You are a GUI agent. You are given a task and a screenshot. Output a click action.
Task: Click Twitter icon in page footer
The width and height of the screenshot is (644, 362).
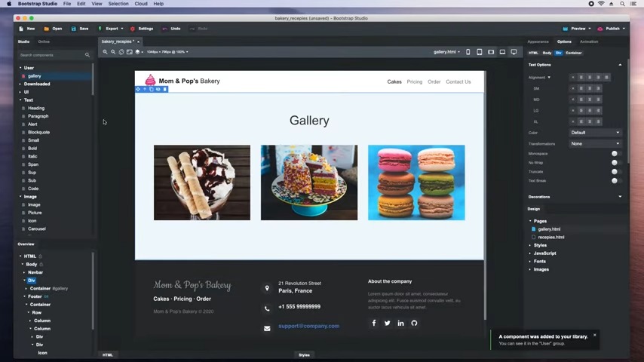[388, 323]
